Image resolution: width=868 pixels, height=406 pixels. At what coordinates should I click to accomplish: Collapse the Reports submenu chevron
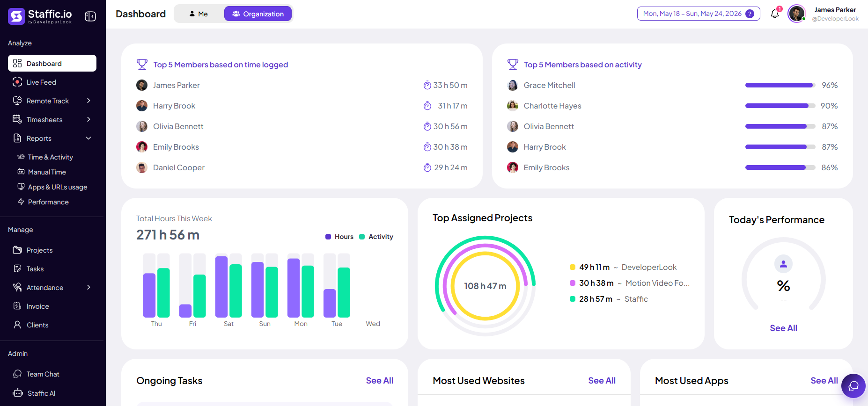pyautogui.click(x=88, y=138)
